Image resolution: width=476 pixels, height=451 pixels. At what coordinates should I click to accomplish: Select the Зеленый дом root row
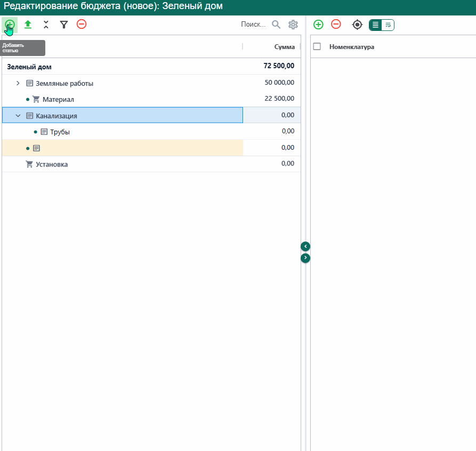pos(151,66)
